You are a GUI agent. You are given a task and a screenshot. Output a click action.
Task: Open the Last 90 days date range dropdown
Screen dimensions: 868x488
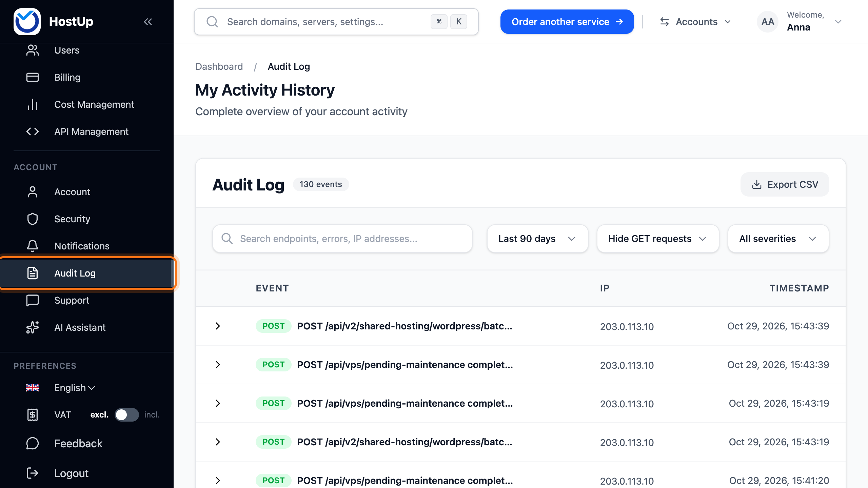pyautogui.click(x=537, y=239)
